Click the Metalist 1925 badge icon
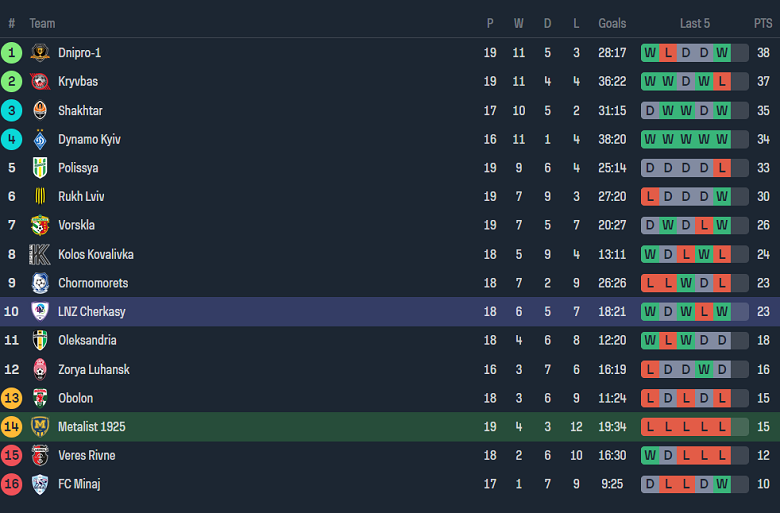Screen dimensions: 780x513 [x=40, y=427]
